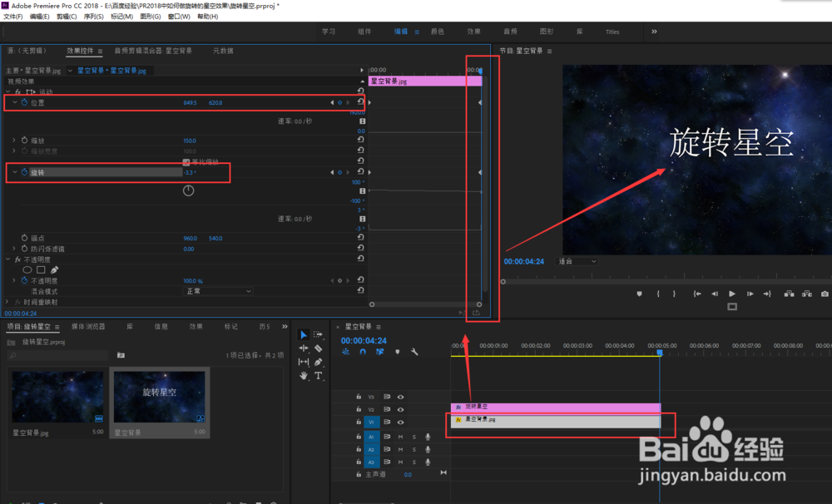Viewport: 832px width, 504px height.
Task: Open timeline display settings wrench
Action: [414, 352]
